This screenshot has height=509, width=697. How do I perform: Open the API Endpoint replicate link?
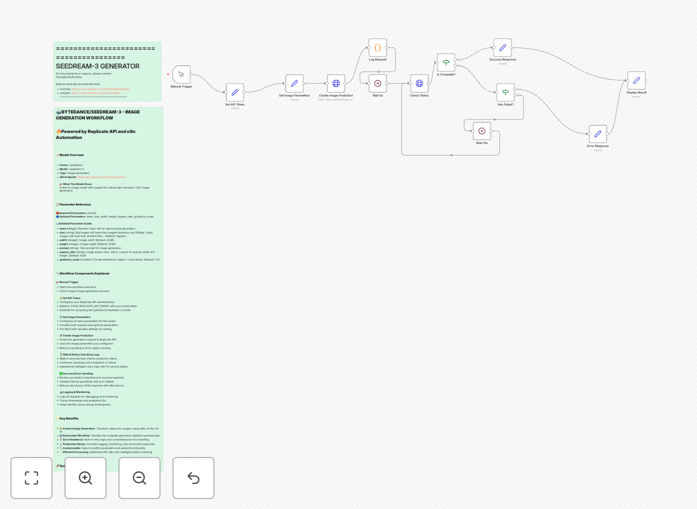point(101,177)
